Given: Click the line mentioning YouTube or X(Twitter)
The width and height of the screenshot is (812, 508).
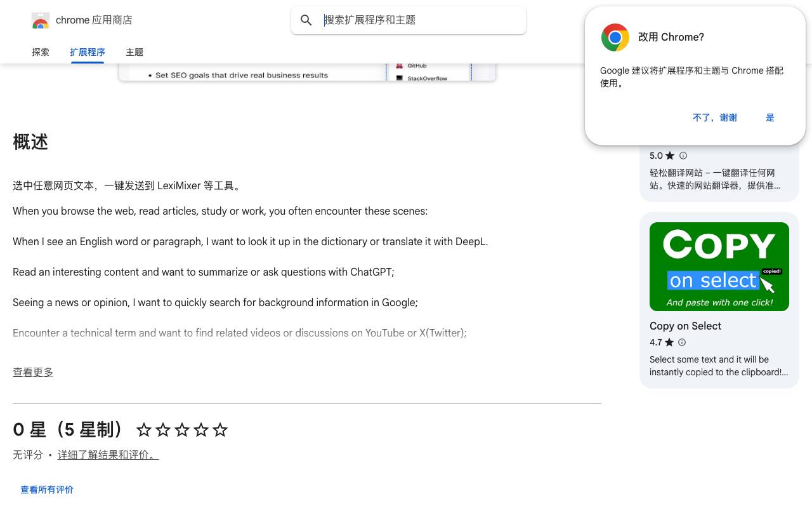Looking at the screenshot, I should tap(240, 333).
